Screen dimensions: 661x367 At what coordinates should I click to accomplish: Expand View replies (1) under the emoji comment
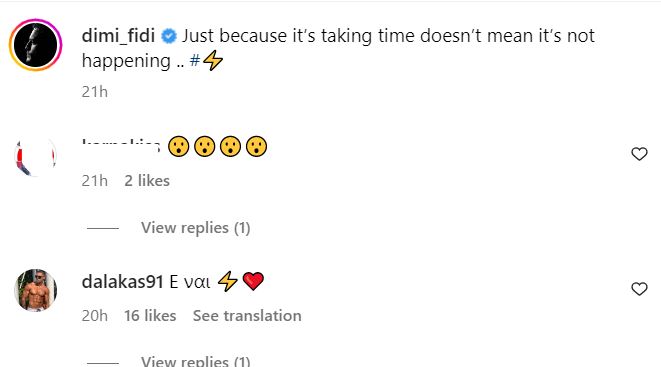tap(196, 228)
